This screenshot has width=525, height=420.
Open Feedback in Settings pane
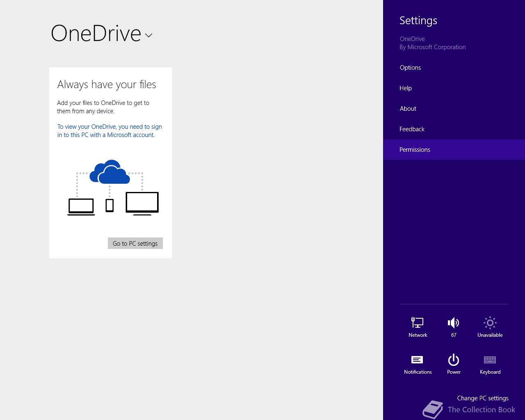(x=454, y=129)
